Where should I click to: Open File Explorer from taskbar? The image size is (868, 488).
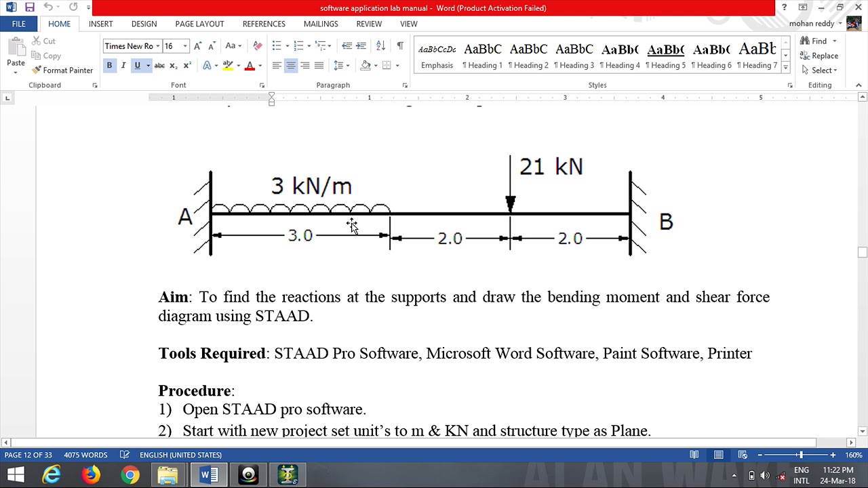coord(169,475)
